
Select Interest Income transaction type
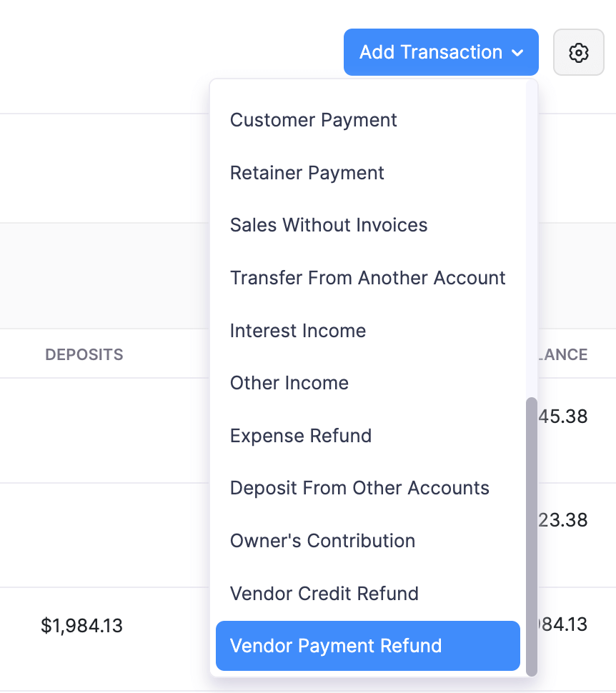click(x=297, y=331)
